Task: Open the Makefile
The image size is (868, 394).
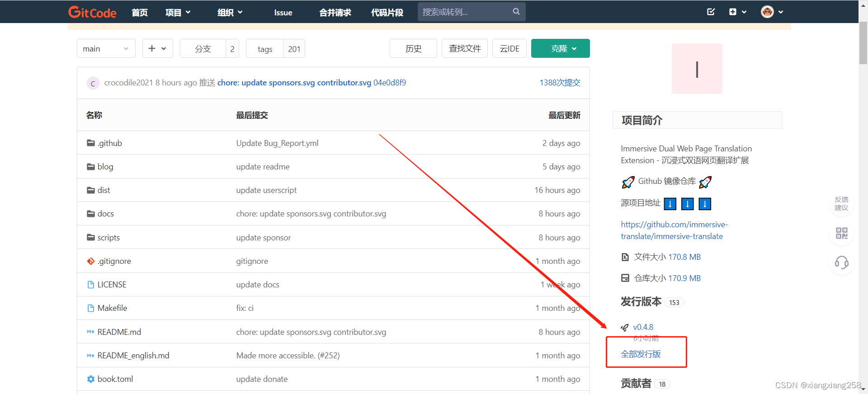Action: pos(112,308)
